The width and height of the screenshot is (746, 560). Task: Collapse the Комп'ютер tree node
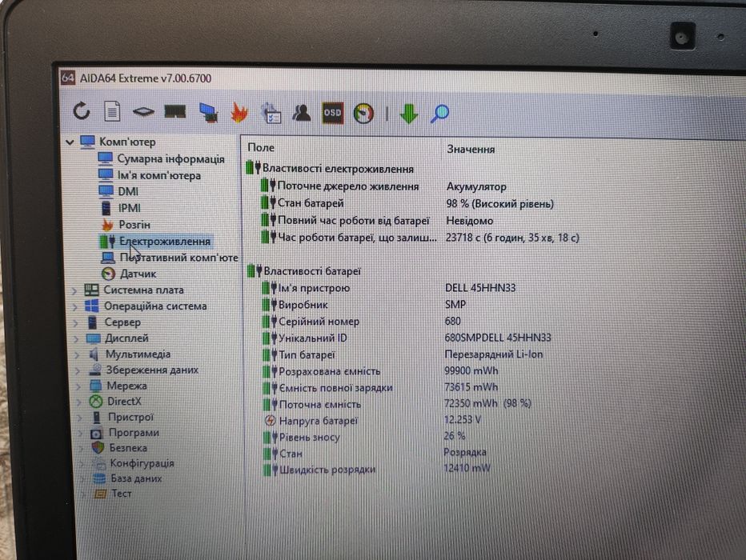coord(70,142)
